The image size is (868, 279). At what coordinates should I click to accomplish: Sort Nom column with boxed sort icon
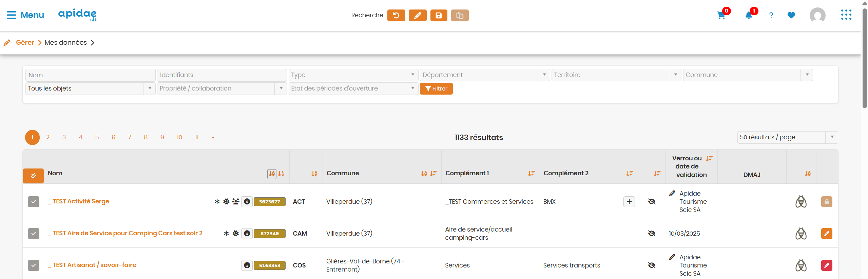(272, 174)
